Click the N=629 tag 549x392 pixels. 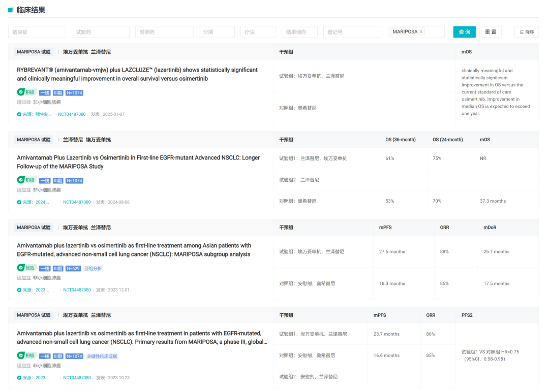pos(73,269)
